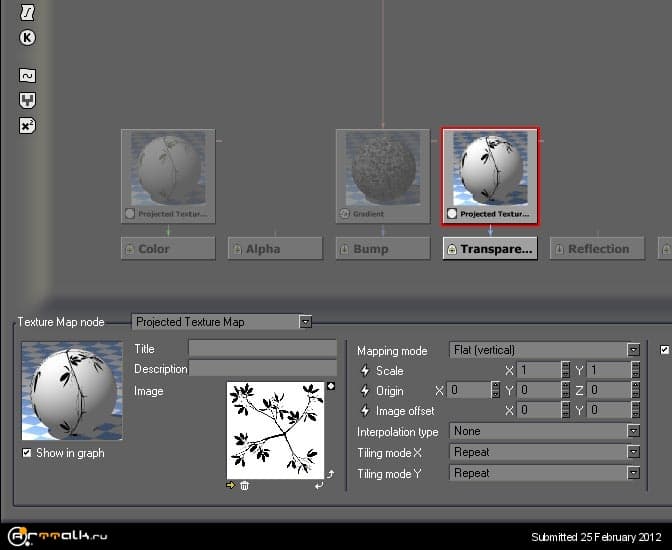Open the Texture Map node type dropdown
Screen dimensions: 672x550
[305, 322]
